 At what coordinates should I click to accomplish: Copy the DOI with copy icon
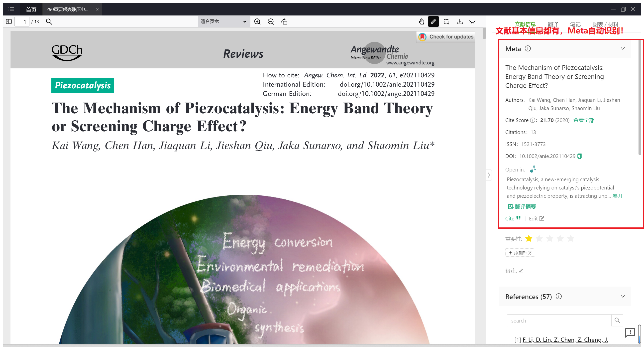pos(579,156)
